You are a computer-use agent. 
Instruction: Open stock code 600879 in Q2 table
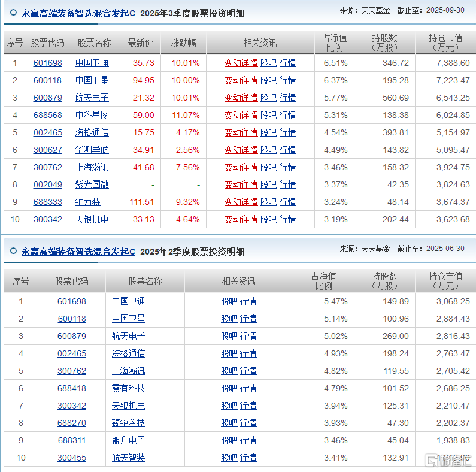72,336
